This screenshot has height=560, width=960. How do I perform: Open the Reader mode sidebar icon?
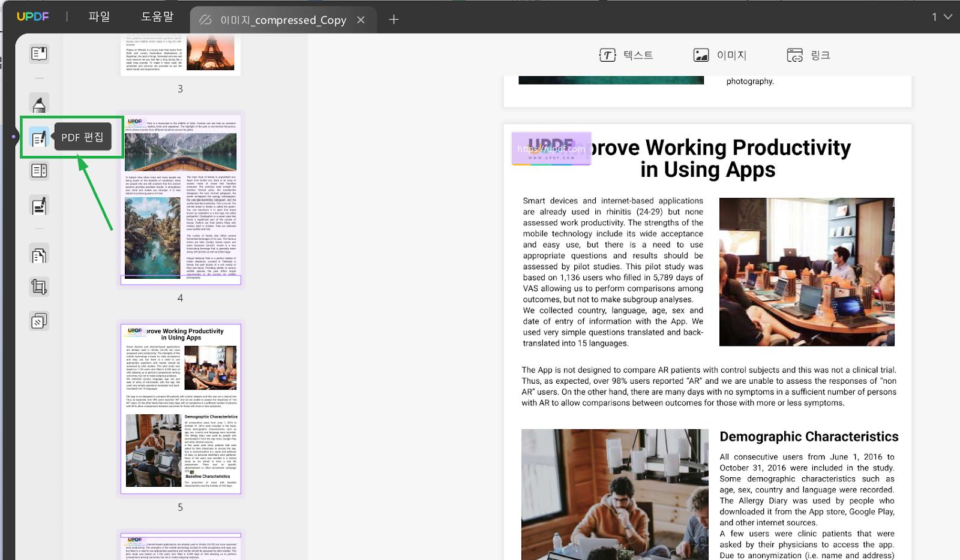tap(39, 54)
